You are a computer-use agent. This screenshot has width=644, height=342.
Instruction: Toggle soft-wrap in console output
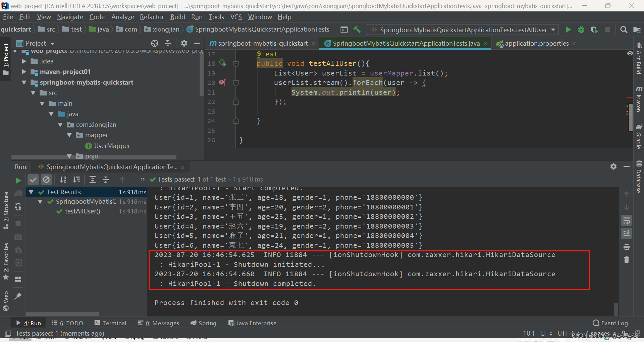click(x=627, y=221)
